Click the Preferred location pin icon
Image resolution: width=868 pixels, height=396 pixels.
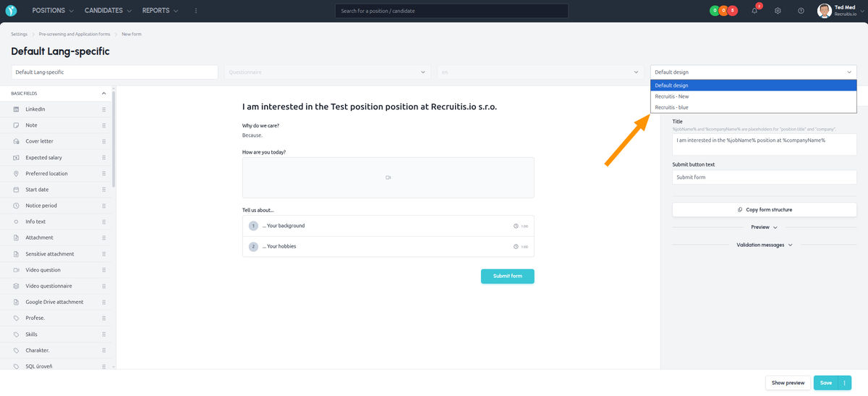click(x=17, y=174)
